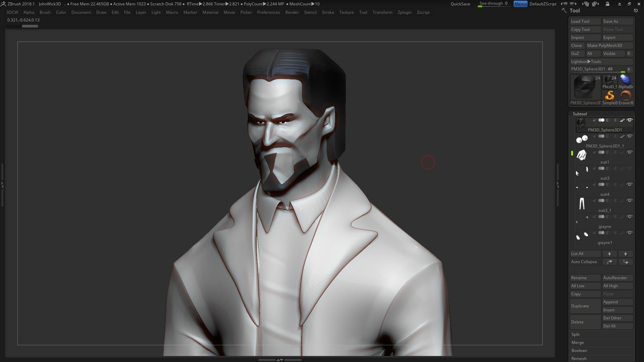Click the Duplicate subtool button
Image resolution: width=644 pixels, height=362 pixels.
(x=585, y=306)
